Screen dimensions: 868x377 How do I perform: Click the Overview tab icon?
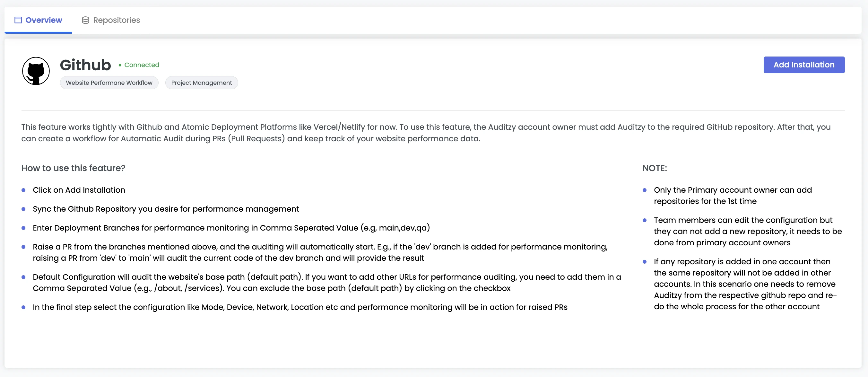click(x=18, y=20)
